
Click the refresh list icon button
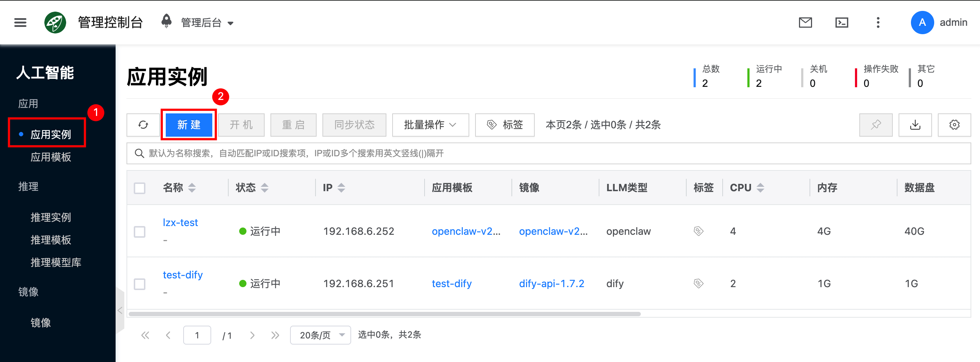tap(143, 125)
